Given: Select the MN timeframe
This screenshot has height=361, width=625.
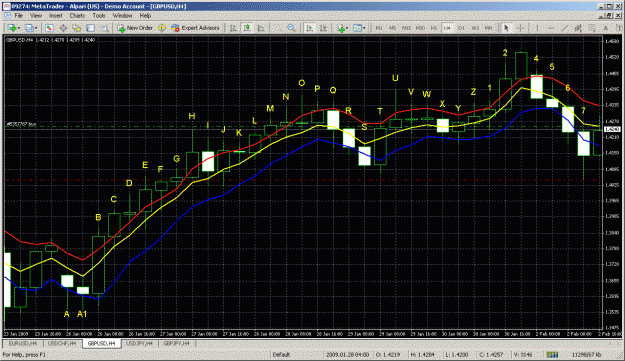Looking at the screenshot, I should pyautogui.click(x=488, y=28).
